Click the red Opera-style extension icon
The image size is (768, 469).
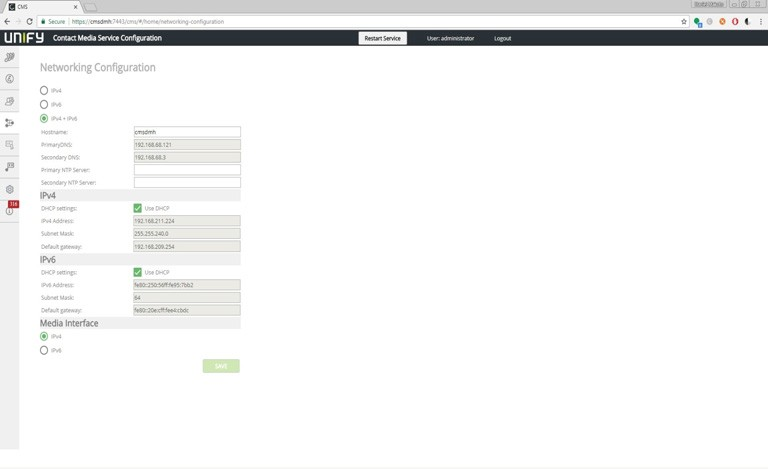tap(735, 22)
